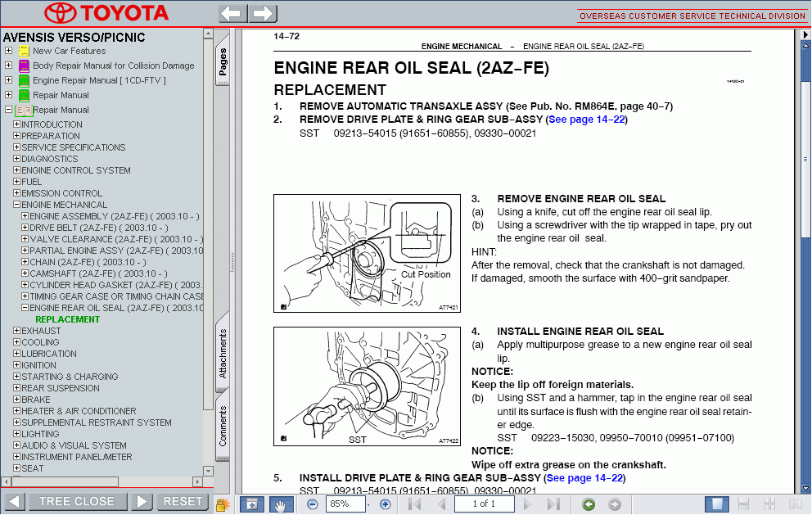Click the page number field
The image size is (812, 515).
(485, 504)
